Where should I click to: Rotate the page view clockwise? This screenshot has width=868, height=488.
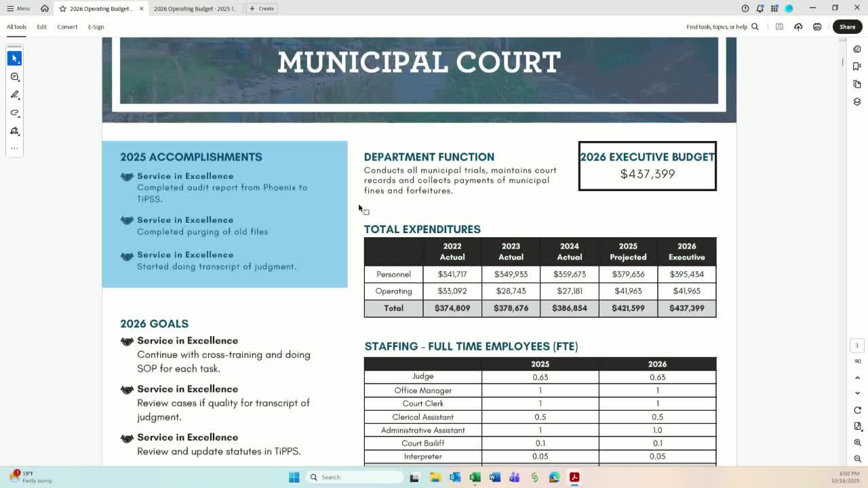(x=857, y=410)
